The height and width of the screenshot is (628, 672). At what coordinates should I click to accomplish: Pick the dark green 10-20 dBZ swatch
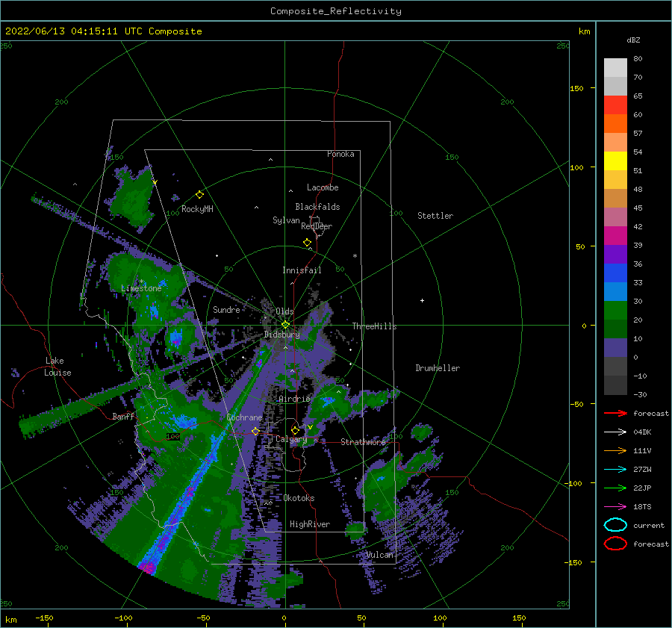[615, 329]
